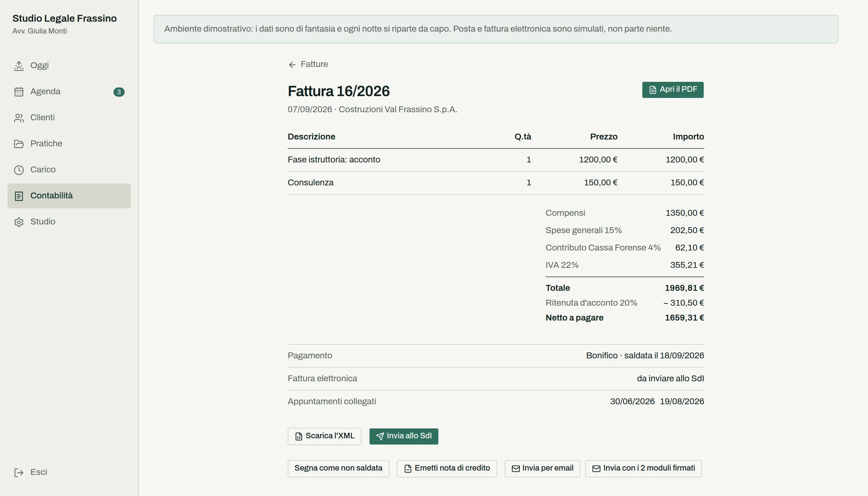Viewport: 868px width, 496px height.
Task: Click the Studio Legale Frassino title
Action: click(x=64, y=18)
